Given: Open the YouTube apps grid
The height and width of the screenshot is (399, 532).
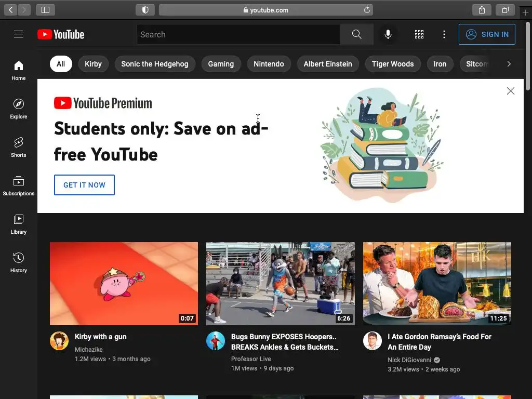Looking at the screenshot, I should point(419,34).
